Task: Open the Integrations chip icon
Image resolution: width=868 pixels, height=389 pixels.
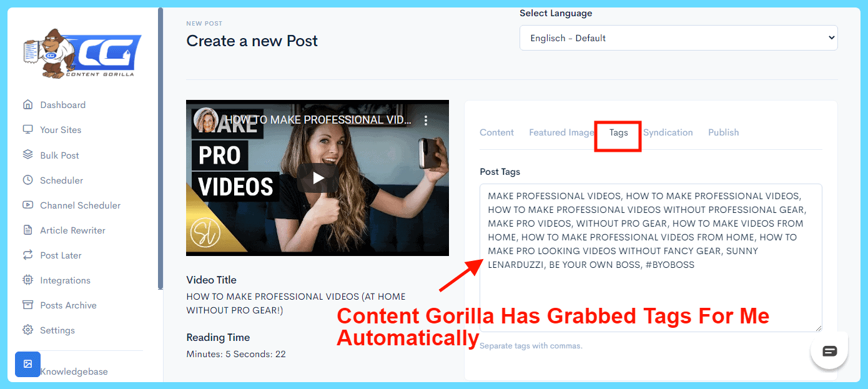Action: tap(27, 280)
